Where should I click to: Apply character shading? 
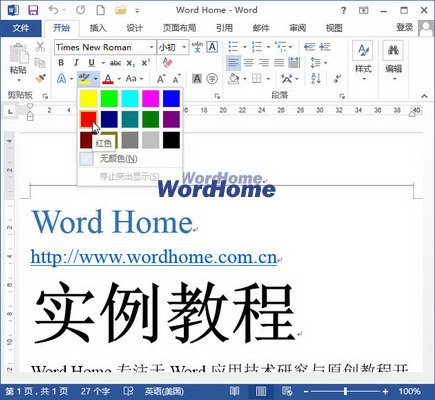click(197, 79)
